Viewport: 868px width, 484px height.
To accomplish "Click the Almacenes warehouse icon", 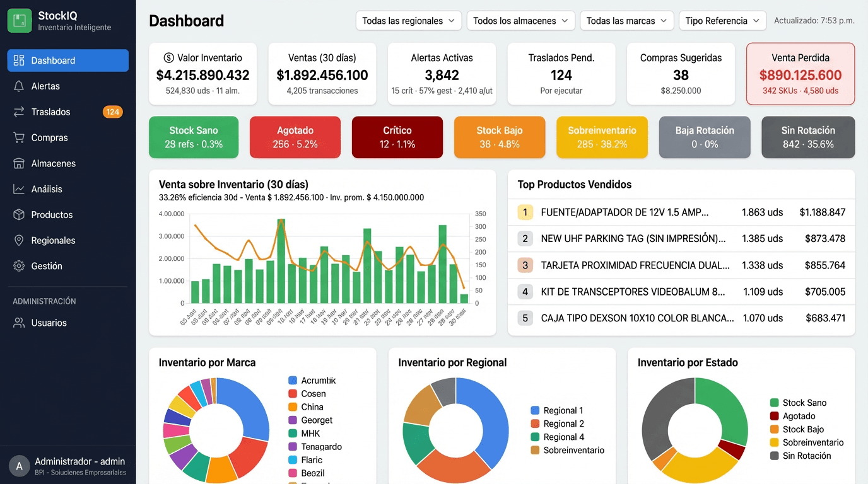I will [19, 163].
